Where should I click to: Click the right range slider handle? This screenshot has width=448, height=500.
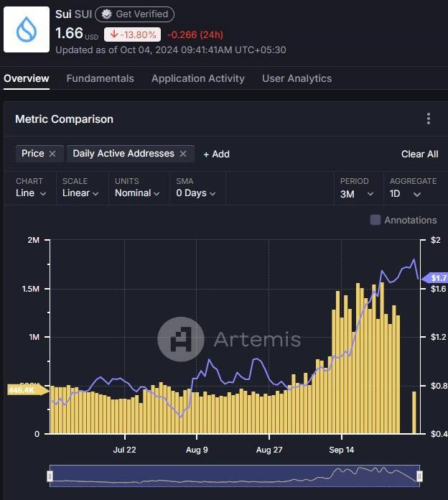pos(419,476)
